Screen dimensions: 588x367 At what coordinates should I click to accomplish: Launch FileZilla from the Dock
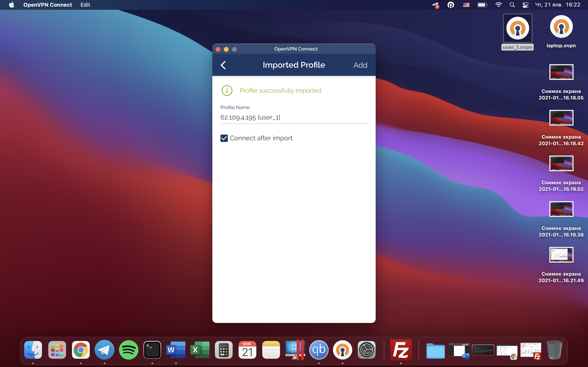tap(401, 350)
